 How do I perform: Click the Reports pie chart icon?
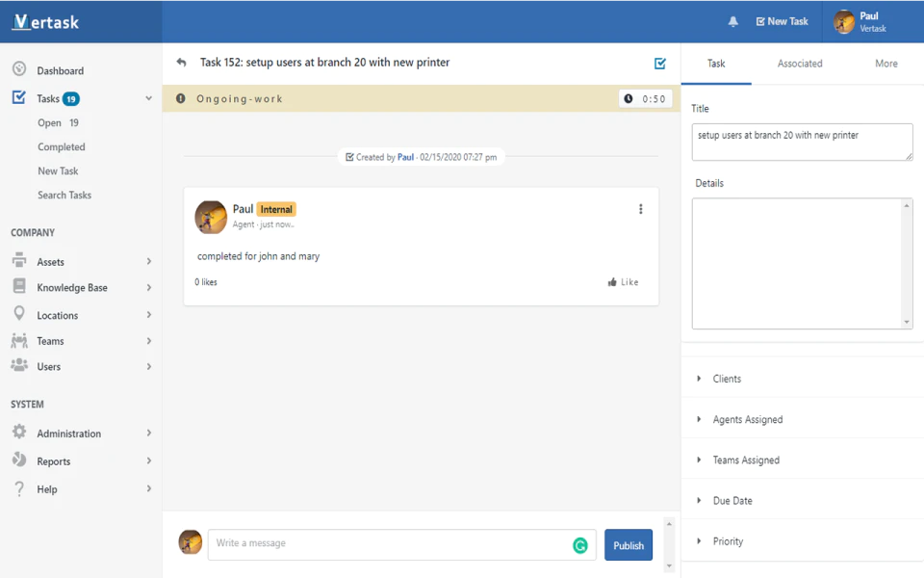[x=19, y=460]
